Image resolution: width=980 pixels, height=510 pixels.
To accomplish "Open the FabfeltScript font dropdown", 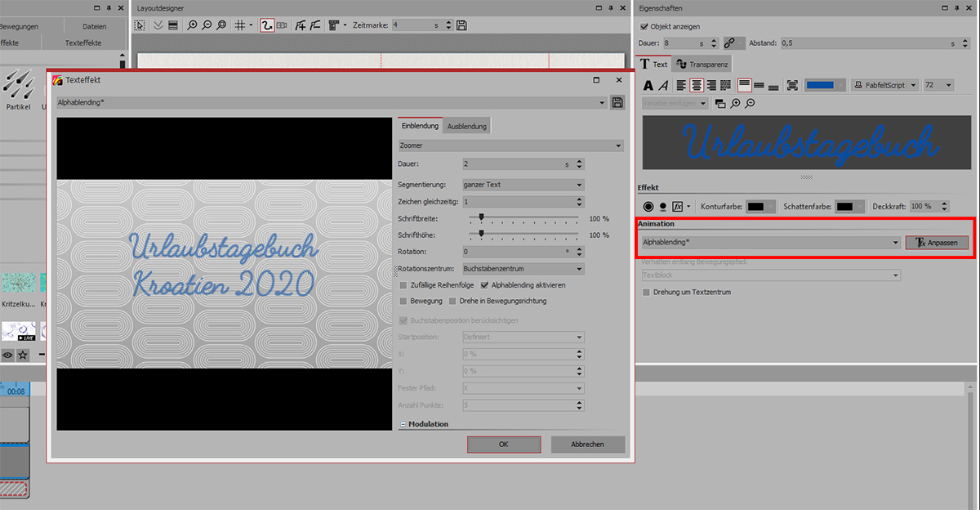I will 886,85.
